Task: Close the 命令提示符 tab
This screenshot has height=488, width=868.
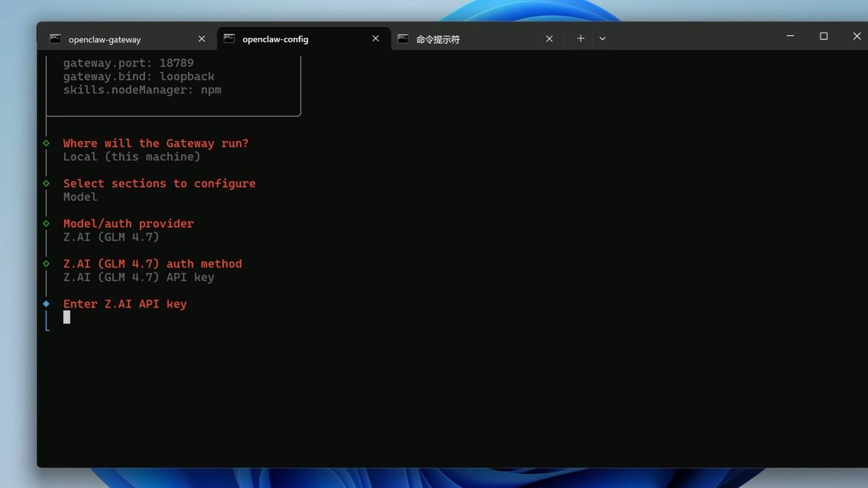Action: (x=549, y=39)
